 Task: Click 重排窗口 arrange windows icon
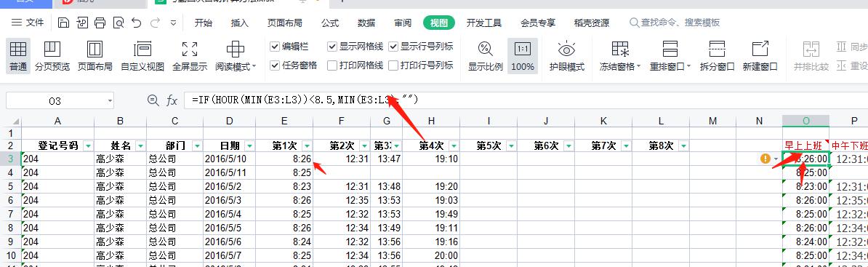click(x=670, y=49)
